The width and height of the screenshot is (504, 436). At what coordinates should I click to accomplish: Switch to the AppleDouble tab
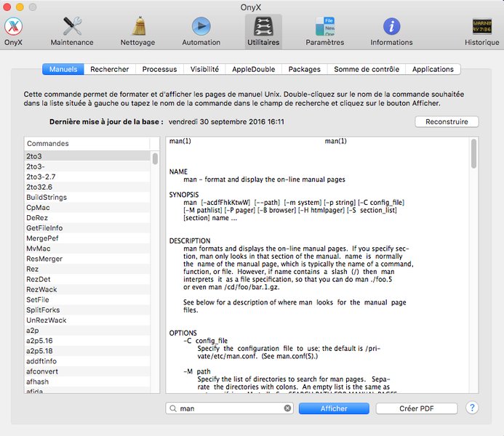[254, 69]
